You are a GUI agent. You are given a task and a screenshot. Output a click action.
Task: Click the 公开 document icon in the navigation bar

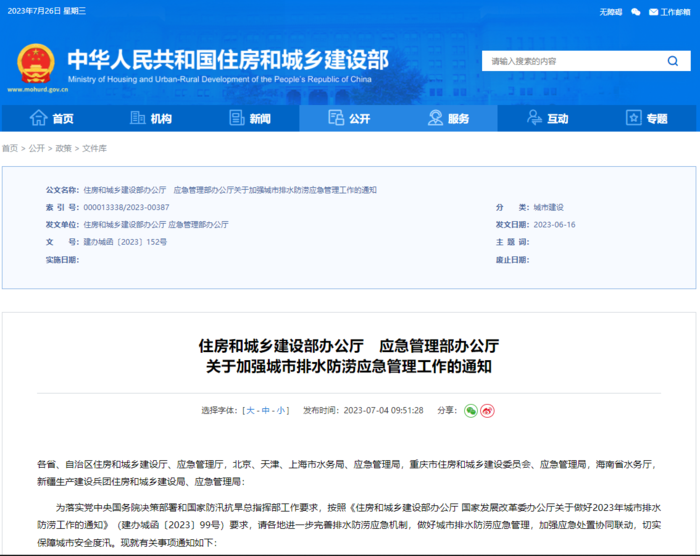pos(336,117)
